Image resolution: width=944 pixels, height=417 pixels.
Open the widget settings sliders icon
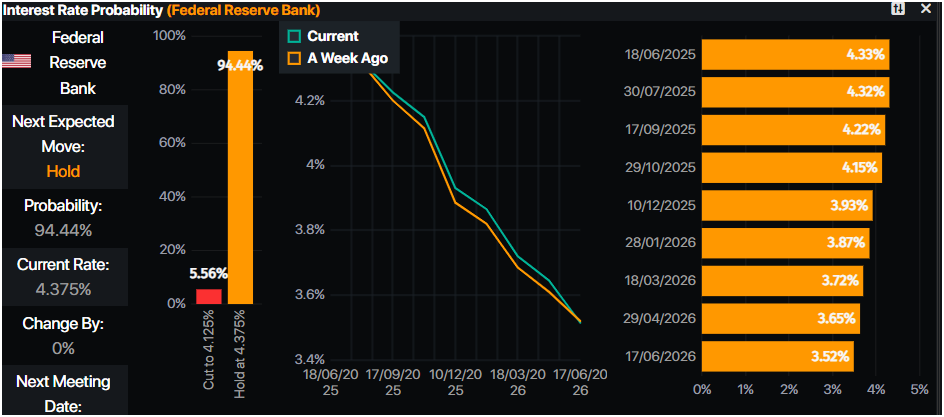click(x=899, y=9)
